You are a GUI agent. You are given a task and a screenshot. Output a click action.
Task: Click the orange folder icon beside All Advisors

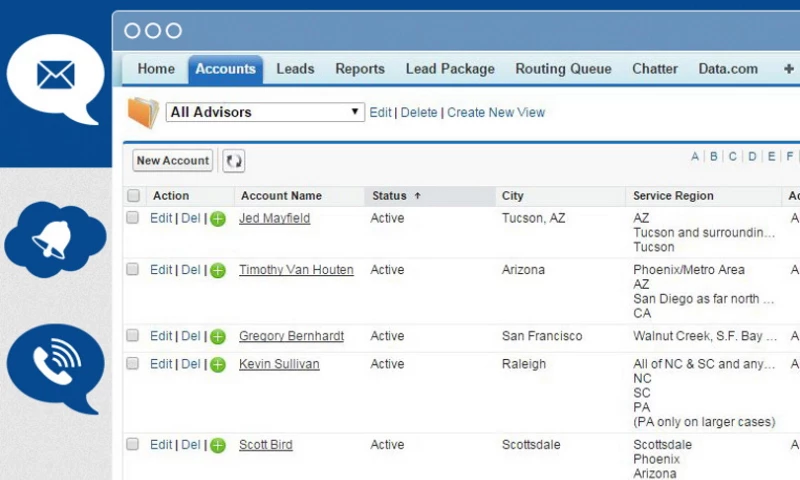point(143,112)
